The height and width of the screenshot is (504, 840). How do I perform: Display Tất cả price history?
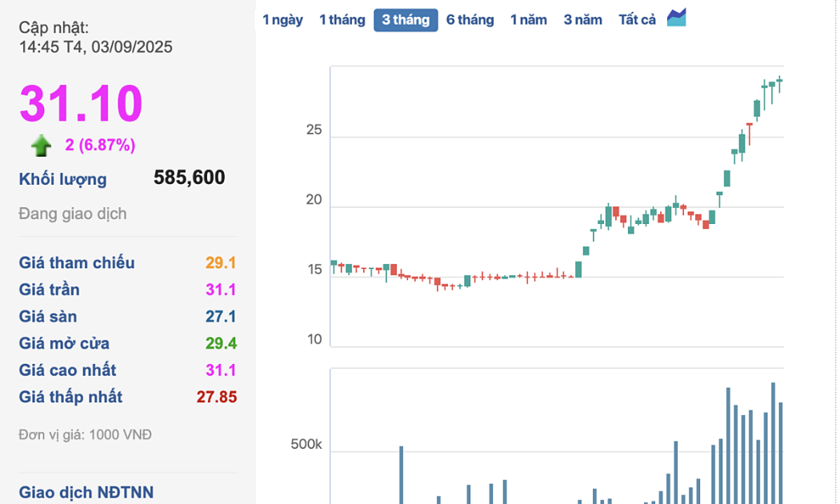click(x=637, y=20)
